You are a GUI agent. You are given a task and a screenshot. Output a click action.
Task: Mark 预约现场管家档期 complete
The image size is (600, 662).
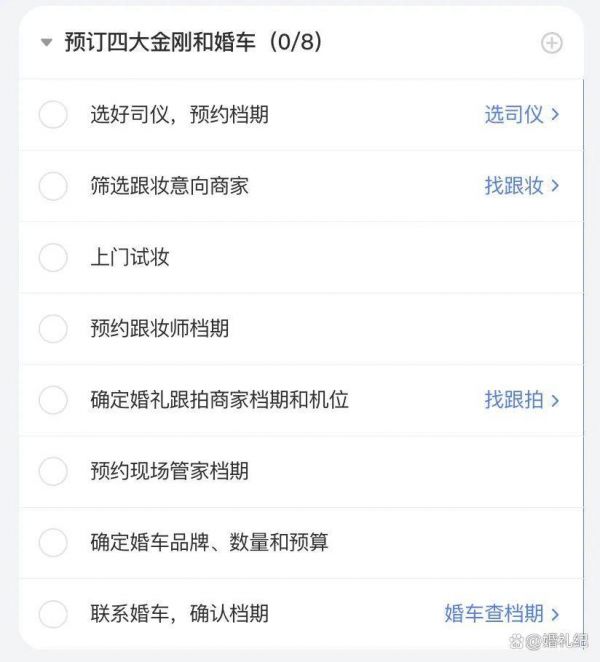(53, 471)
